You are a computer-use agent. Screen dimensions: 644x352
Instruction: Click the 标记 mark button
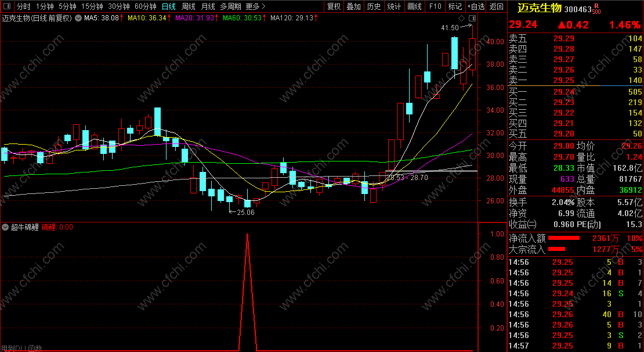click(x=455, y=6)
